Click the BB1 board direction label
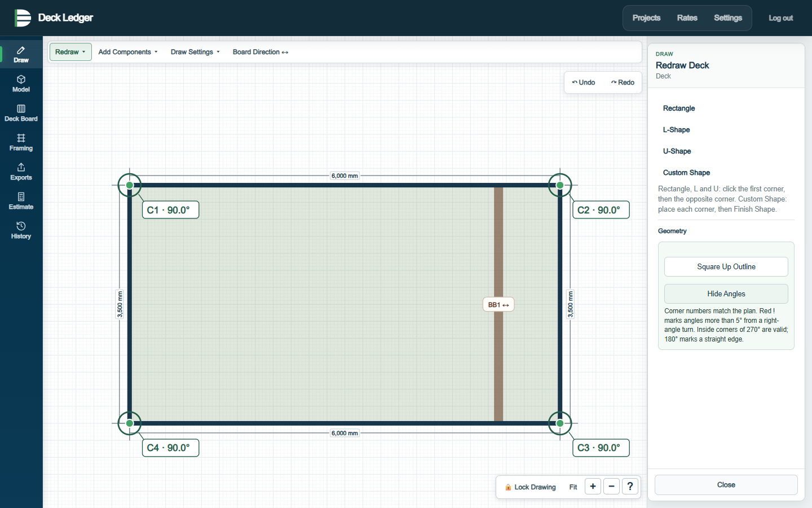This screenshot has width=812, height=508. point(498,305)
